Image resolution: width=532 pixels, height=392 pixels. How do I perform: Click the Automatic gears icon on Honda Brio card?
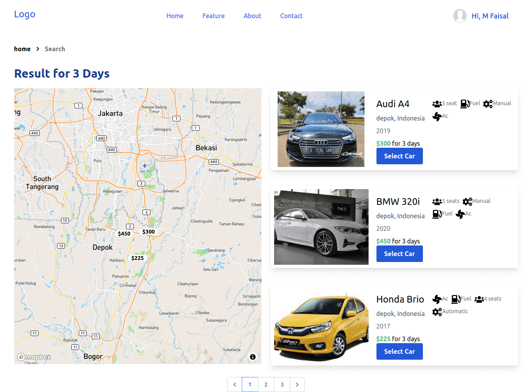[x=437, y=312]
